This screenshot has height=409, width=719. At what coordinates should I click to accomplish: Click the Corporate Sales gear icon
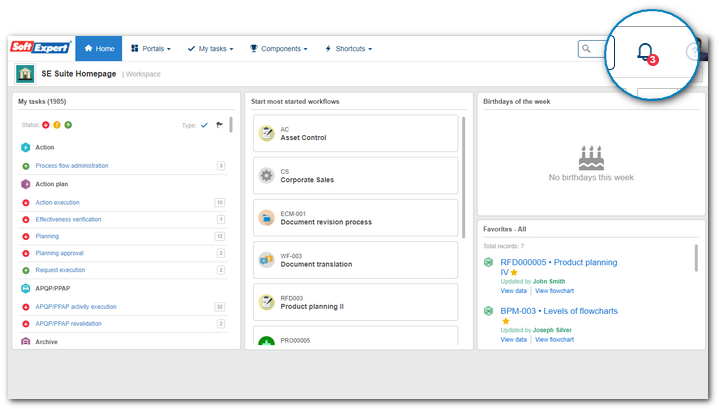266,176
